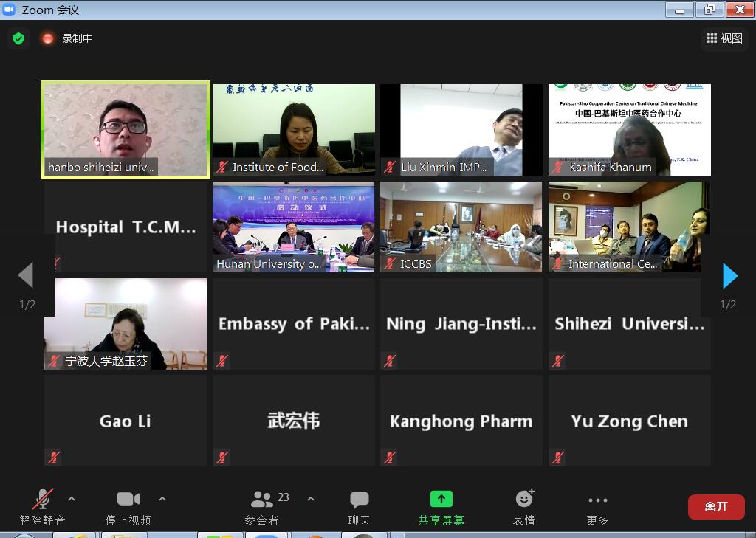Go to previous participants page arrow
The image size is (756, 538).
pyautogui.click(x=26, y=275)
